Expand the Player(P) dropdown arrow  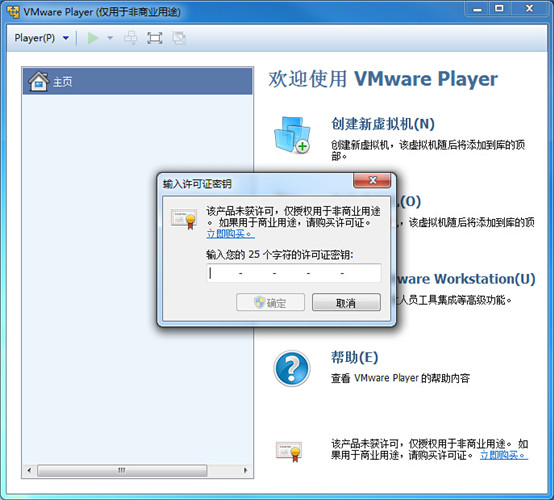point(66,38)
